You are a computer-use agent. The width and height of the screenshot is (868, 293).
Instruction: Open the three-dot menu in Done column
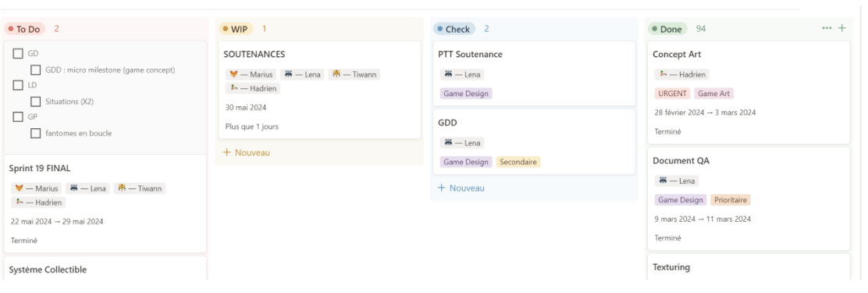pyautogui.click(x=827, y=28)
